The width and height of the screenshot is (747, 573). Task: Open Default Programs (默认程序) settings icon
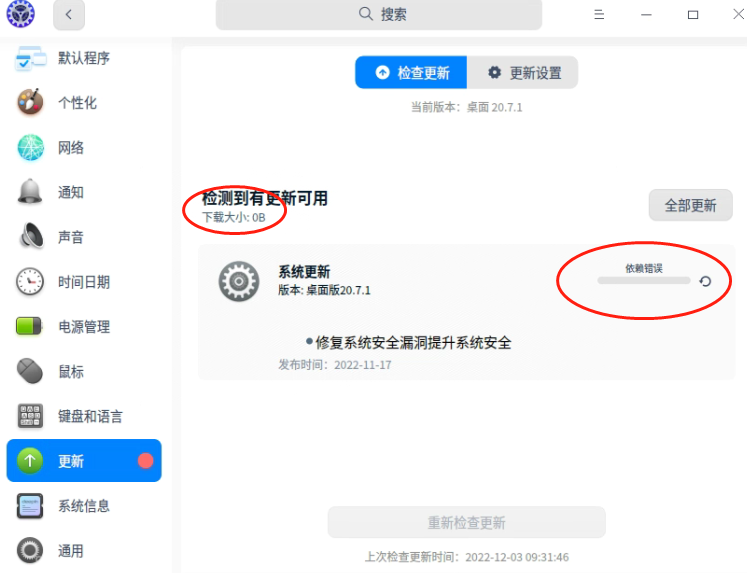(x=30, y=59)
